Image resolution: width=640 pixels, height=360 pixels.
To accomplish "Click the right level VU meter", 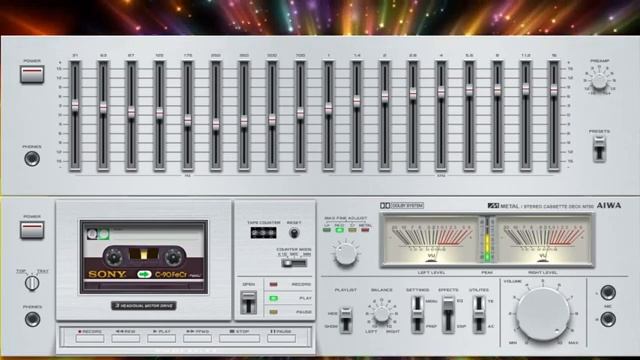I will coord(543,240).
